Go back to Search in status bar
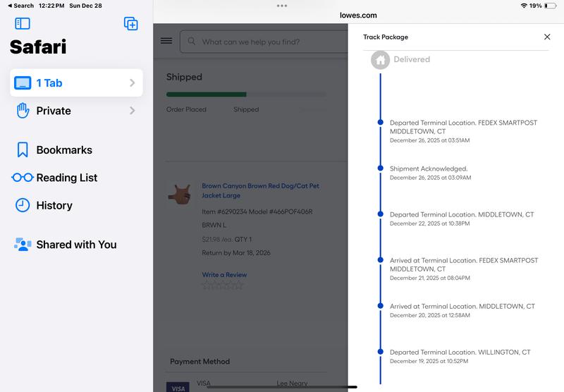 click(x=20, y=5)
